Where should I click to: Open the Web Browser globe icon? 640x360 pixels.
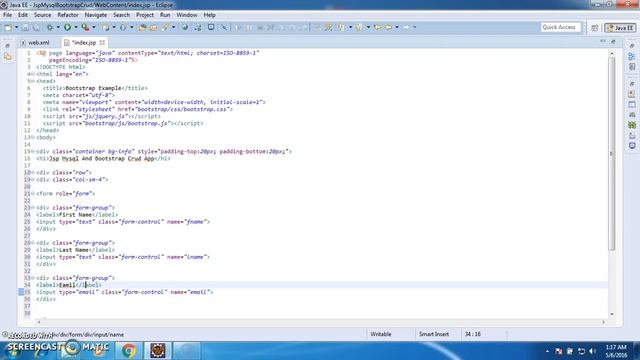click(185, 27)
